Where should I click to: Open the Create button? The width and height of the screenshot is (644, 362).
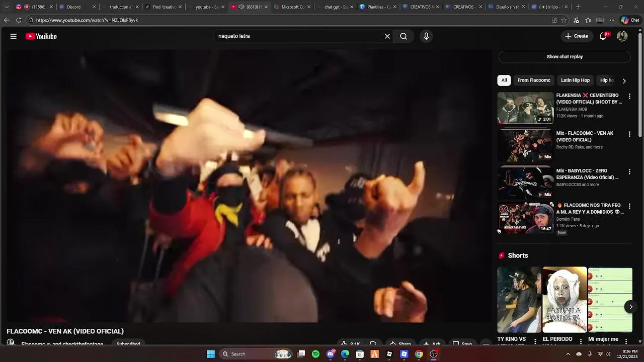click(x=576, y=36)
